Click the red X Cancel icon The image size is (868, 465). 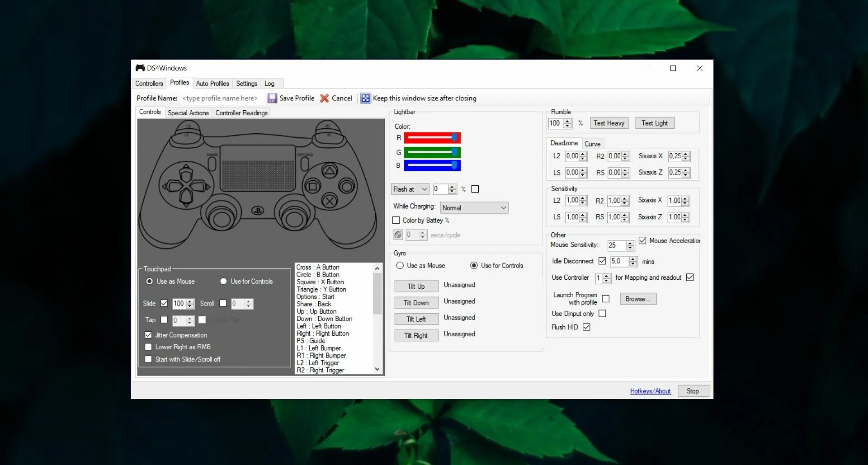click(324, 98)
